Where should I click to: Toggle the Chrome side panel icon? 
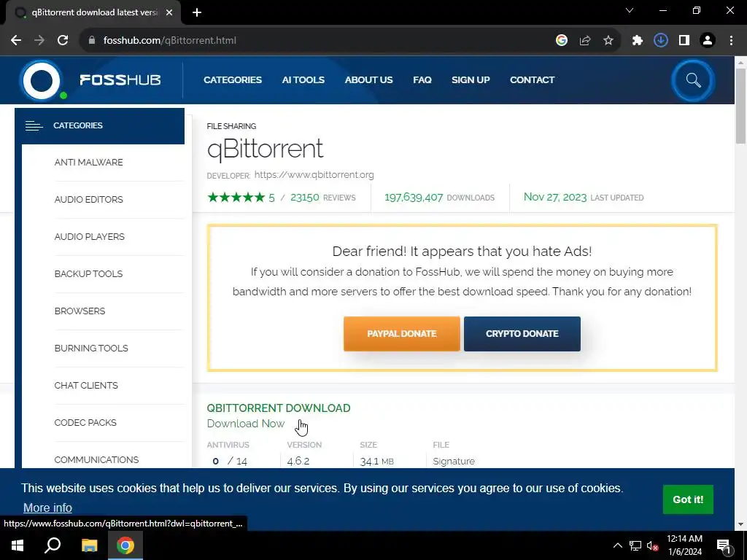(x=684, y=41)
